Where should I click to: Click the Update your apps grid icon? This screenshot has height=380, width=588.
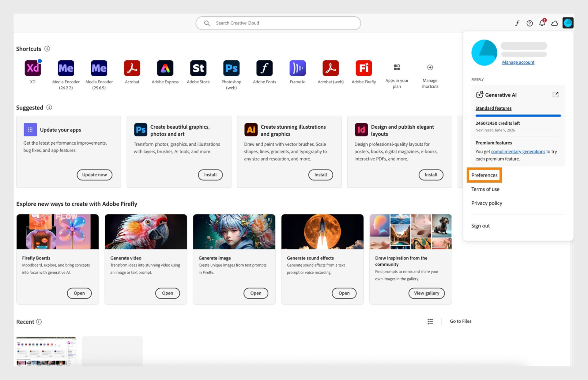point(30,130)
